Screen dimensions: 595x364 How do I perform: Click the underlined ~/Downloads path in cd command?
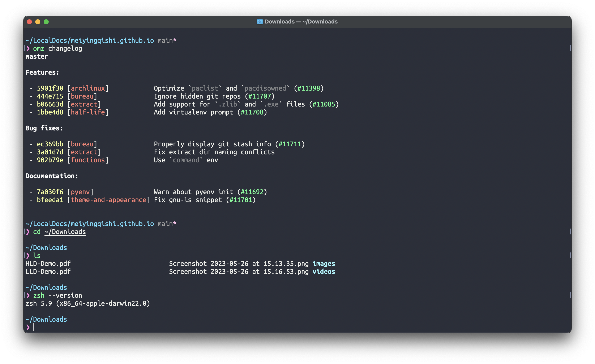coord(65,232)
